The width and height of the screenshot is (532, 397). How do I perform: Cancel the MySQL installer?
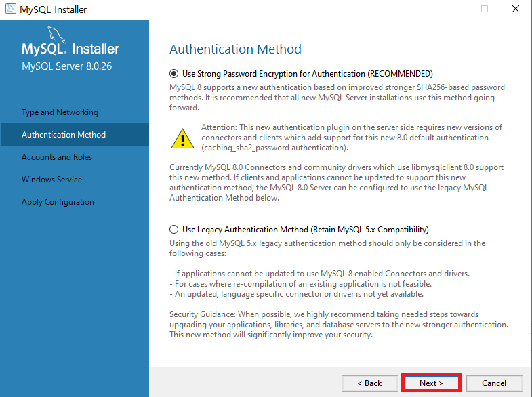click(494, 383)
